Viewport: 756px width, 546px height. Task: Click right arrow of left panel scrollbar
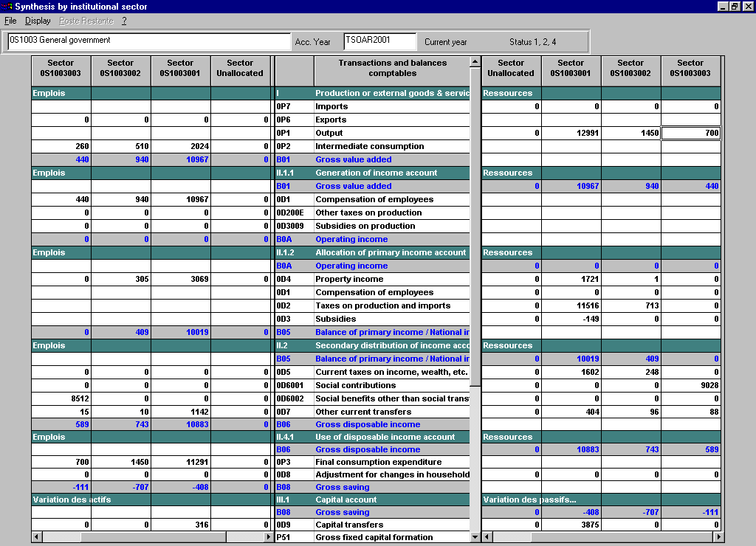tap(268, 537)
